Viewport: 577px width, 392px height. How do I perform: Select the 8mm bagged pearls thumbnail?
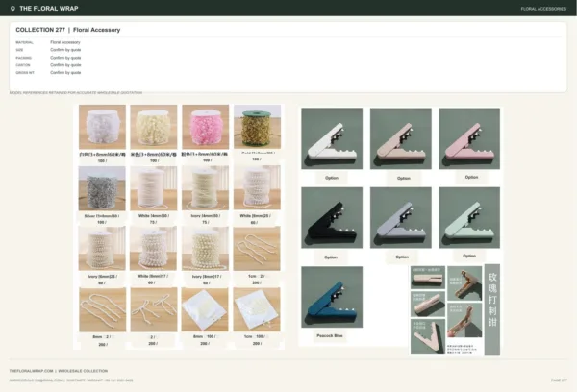point(205,309)
